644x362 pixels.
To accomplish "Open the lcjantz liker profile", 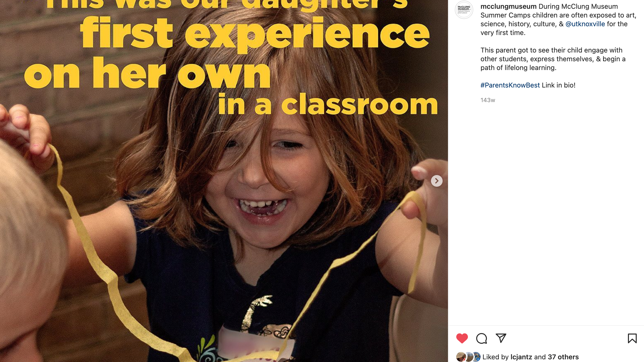I will click(521, 357).
